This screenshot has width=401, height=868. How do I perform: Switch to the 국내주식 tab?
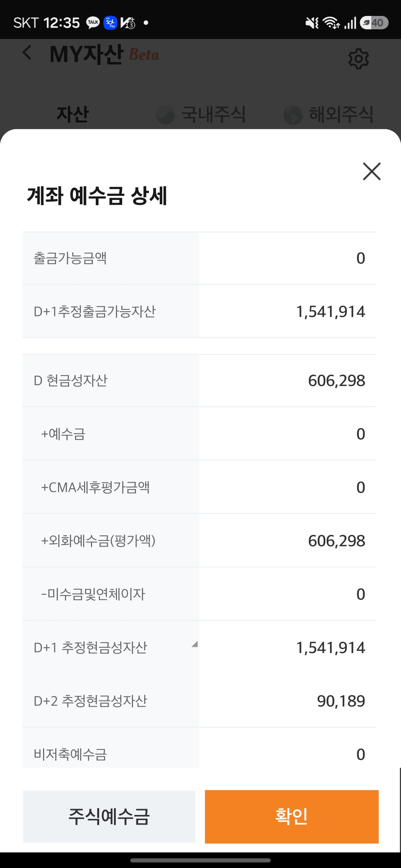tap(213, 114)
